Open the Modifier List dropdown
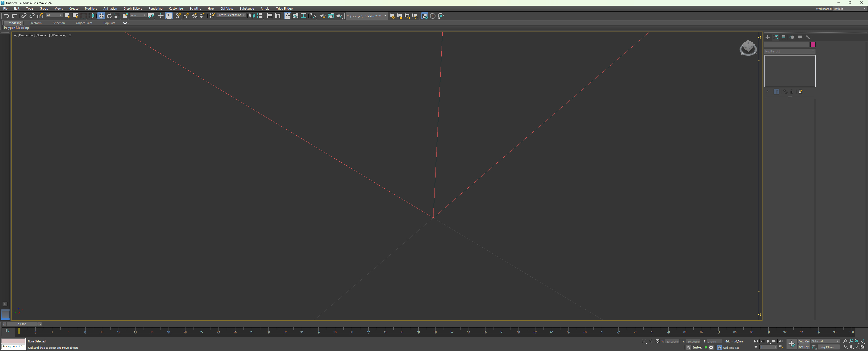This screenshot has width=868, height=351. 790,51
